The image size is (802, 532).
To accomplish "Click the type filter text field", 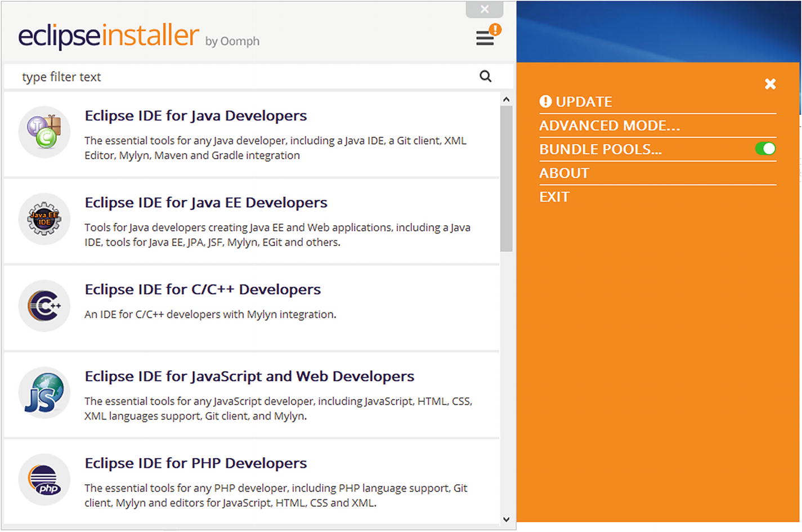I will point(248,77).
